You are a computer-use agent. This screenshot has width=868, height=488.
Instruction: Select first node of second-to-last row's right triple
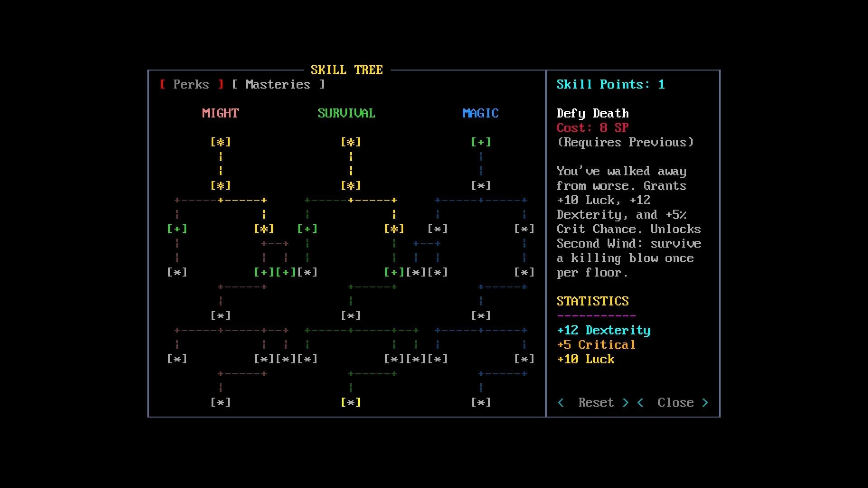394,359
